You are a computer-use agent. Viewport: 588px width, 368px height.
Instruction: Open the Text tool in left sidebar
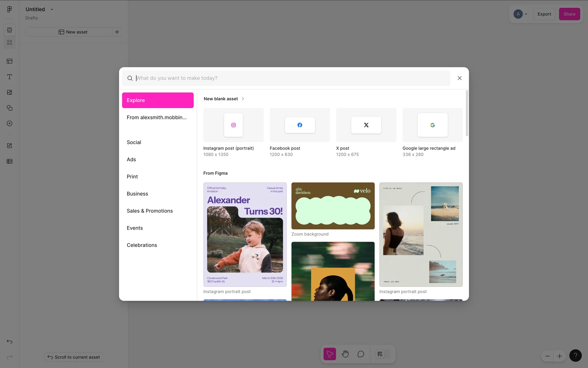tap(9, 77)
